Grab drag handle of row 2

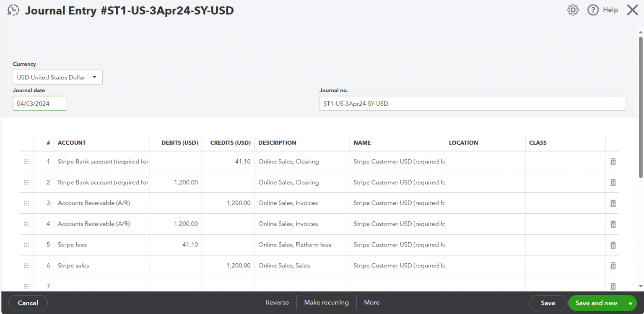point(26,182)
